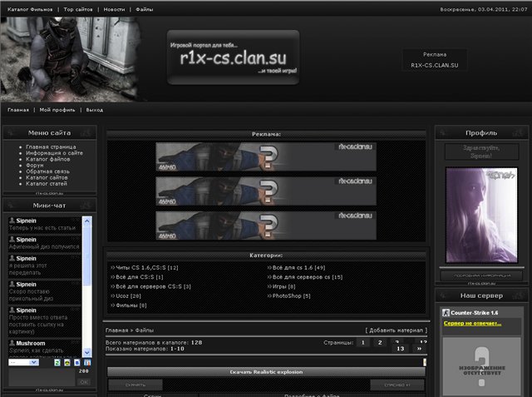Click Добавить материал link
The height and width of the screenshot is (397, 532).
pyautogui.click(x=396, y=330)
